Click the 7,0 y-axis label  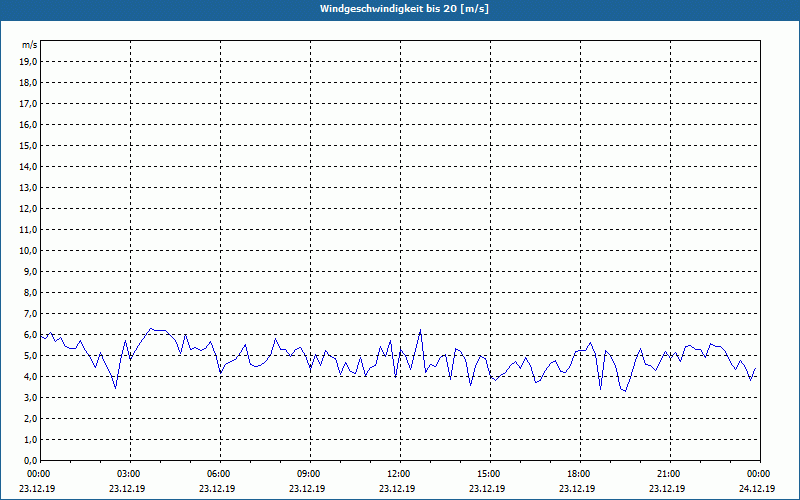[x=30, y=314]
